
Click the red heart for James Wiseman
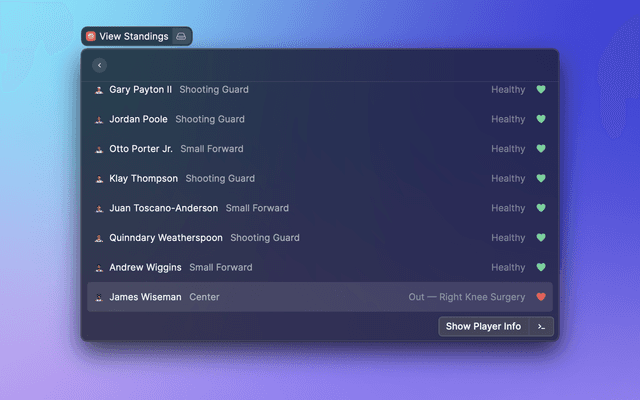coord(541,297)
